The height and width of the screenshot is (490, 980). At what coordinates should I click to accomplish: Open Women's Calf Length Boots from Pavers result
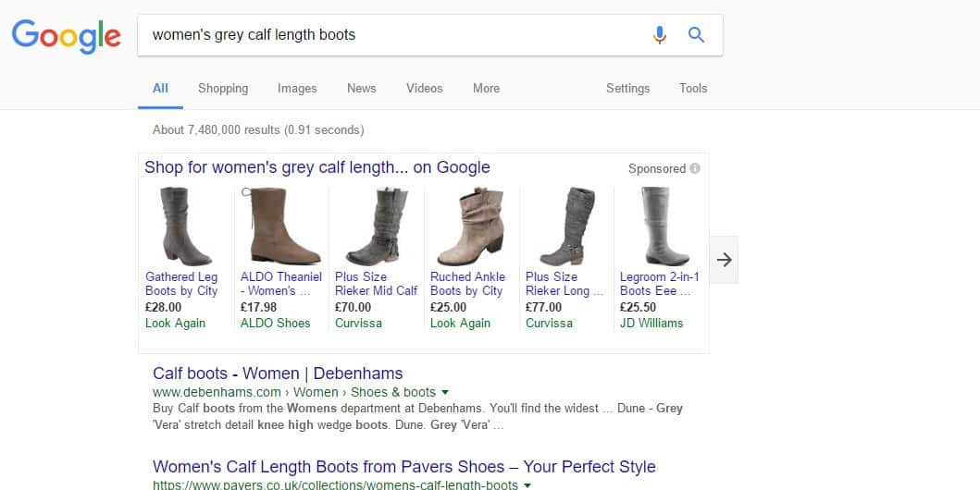coord(403,467)
